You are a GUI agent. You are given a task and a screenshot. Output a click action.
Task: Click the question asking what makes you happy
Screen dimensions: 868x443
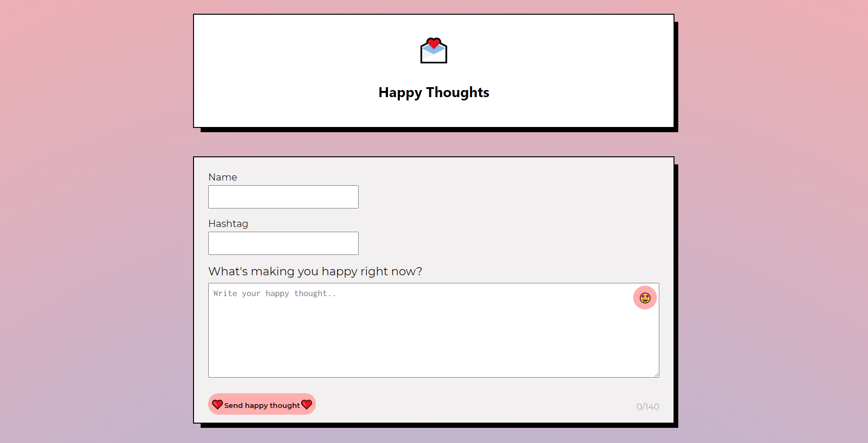pyautogui.click(x=315, y=271)
